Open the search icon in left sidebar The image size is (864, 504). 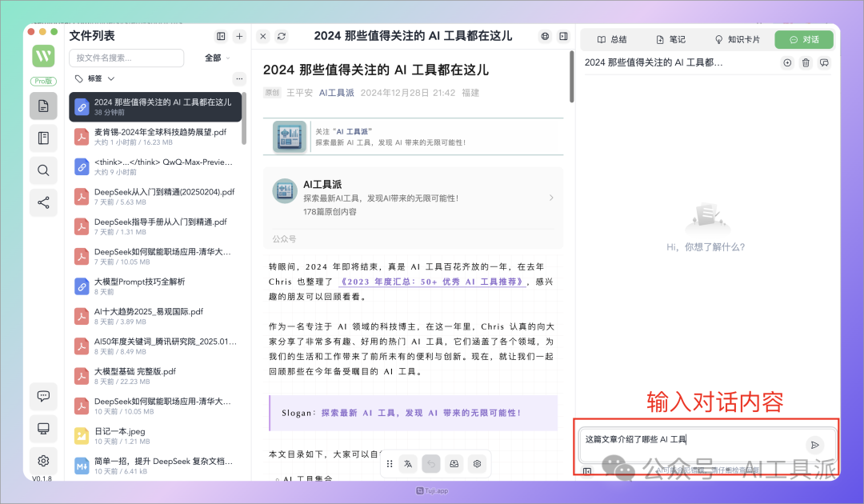[43, 170]
